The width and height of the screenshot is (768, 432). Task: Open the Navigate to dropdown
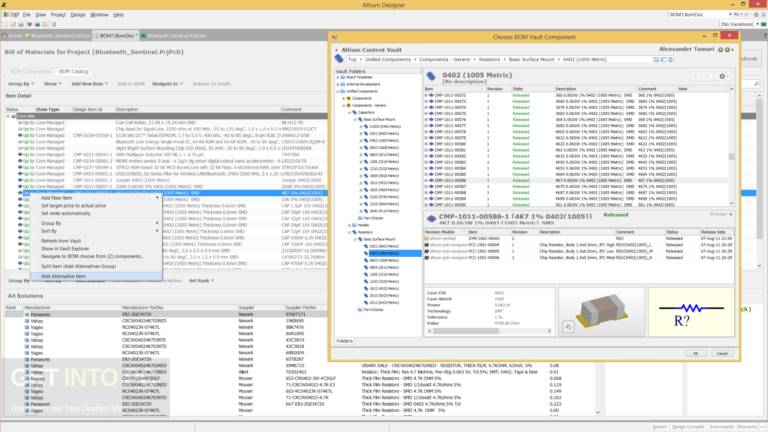(167, 84)
